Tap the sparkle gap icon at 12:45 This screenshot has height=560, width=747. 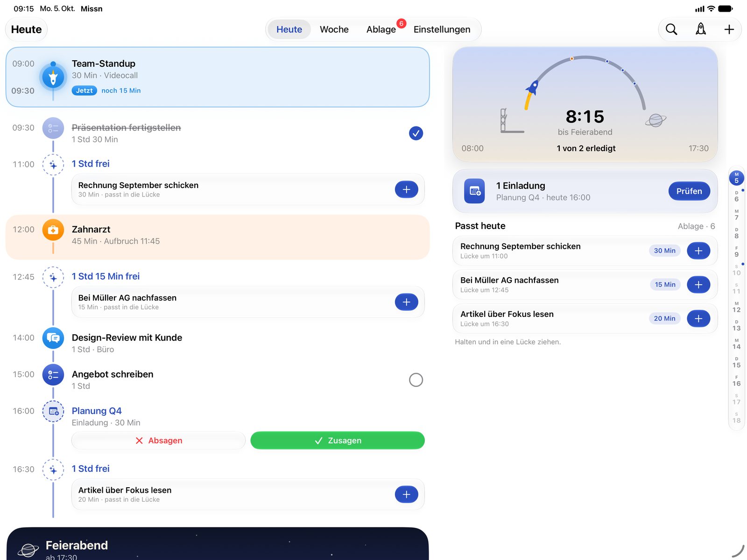click(x=53, y=277)
